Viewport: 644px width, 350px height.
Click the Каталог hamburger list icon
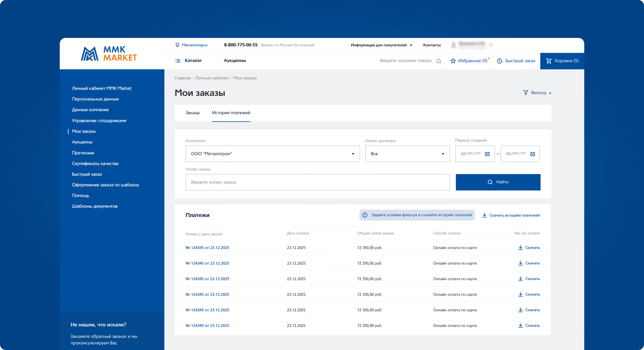[x=178, y=61]
